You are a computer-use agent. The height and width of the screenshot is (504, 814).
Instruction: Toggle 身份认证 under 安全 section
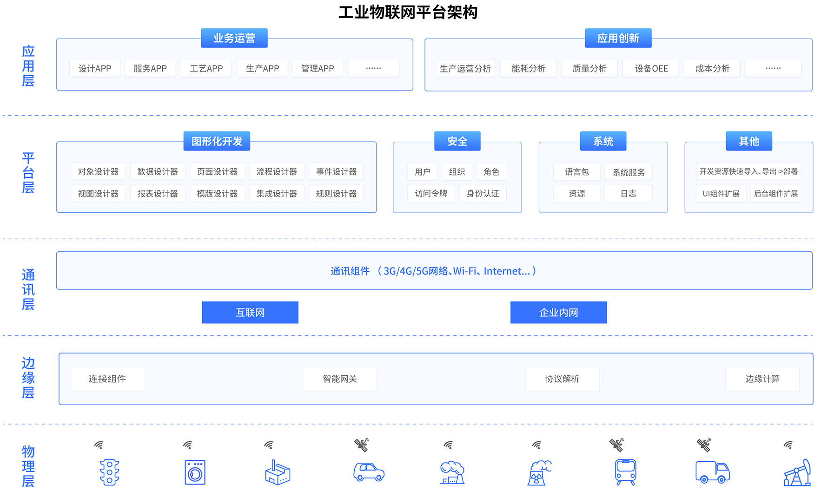483,193
